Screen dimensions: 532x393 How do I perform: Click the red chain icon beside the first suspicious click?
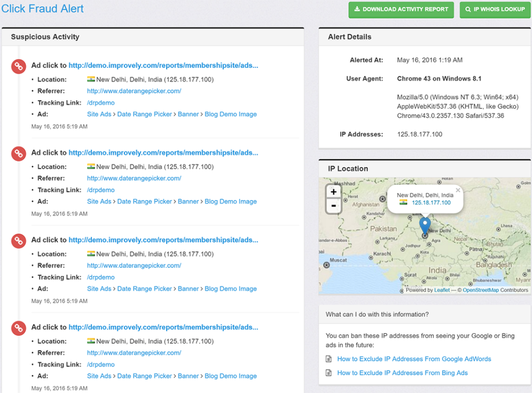18,65
